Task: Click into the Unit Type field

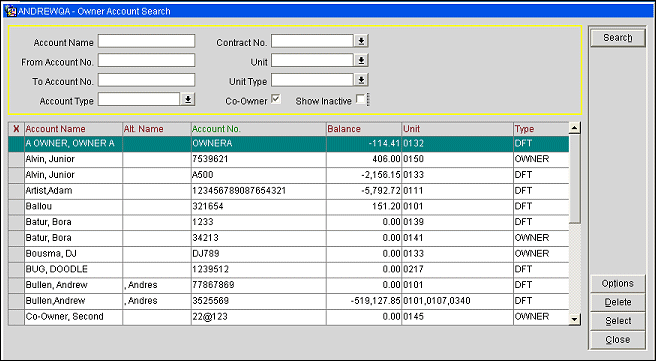Action: (313, 80)
